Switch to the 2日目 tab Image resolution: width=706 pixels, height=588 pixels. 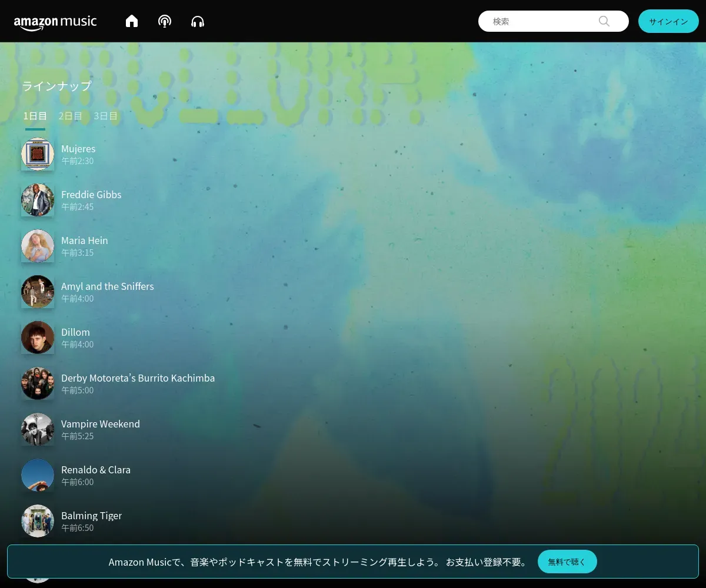click(x=70, y=116)
